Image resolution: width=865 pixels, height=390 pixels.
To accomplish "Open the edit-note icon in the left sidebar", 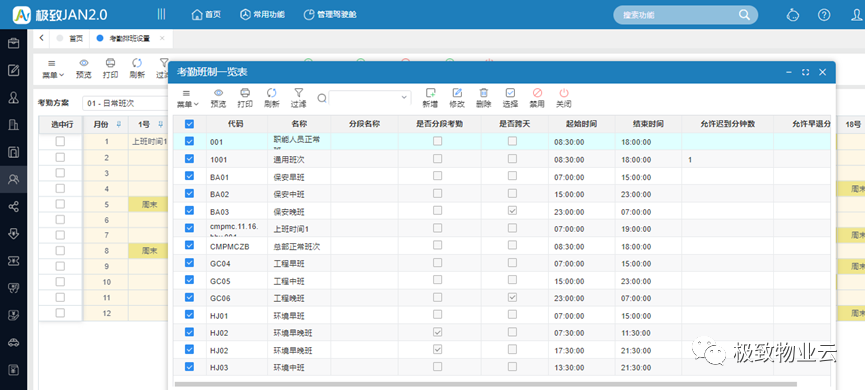I will pos(13,71).
